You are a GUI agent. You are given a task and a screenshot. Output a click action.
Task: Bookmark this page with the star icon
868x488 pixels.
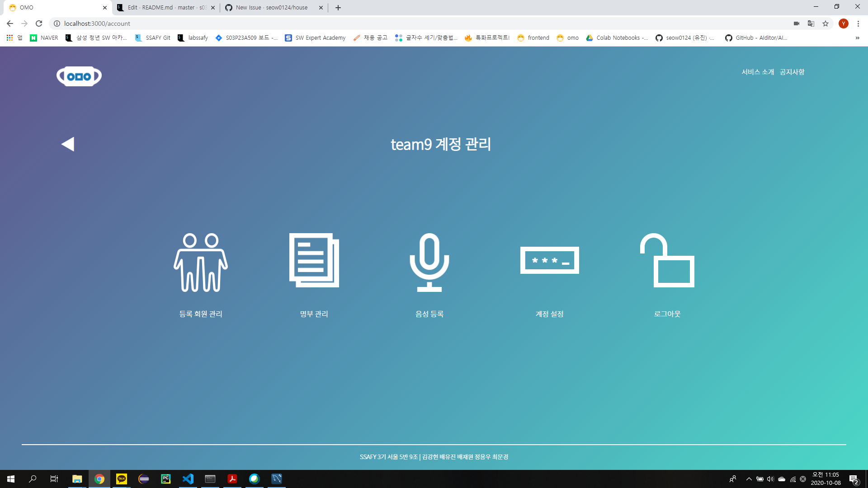pyautogui.click(x=826, y=23)
